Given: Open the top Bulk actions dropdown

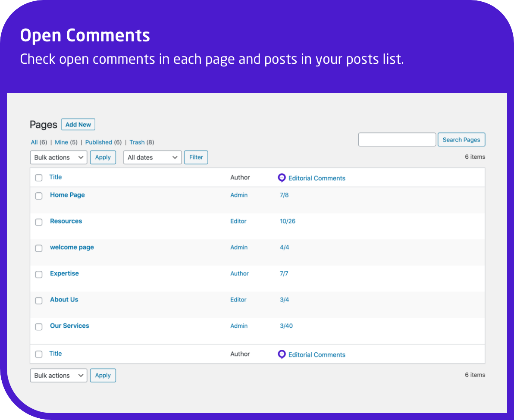Looking at the screenshot, I should point(59,157).
